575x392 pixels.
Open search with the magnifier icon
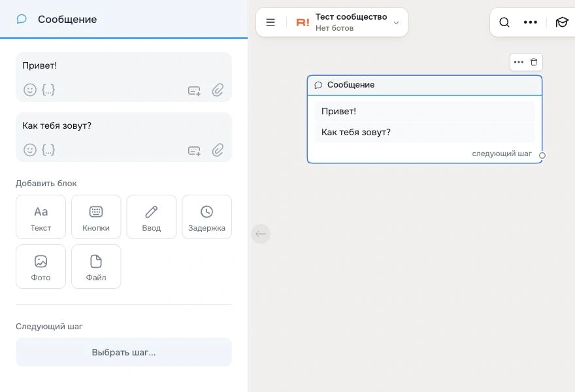tap(504, 22)
